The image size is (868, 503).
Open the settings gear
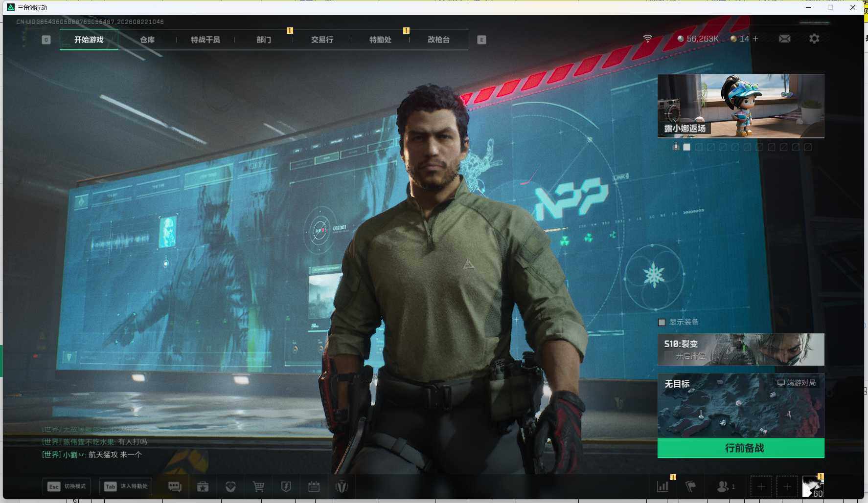814,39
